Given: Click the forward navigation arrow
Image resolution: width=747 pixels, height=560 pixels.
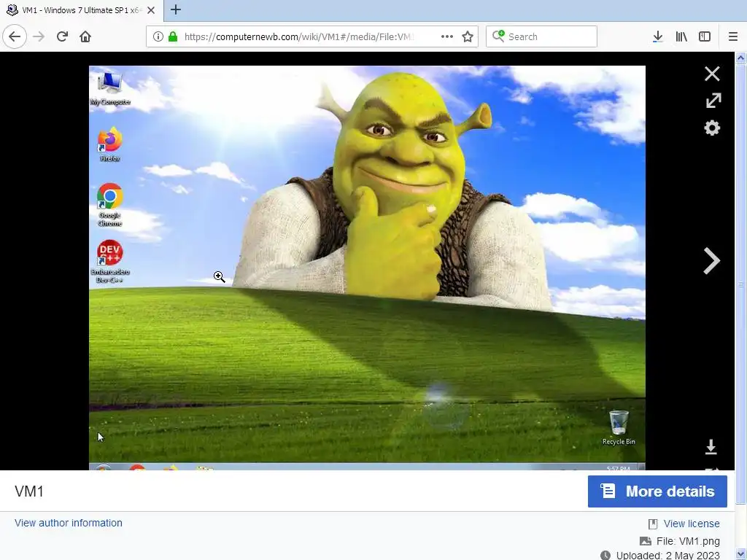Looking at the screenshot, I should (39, 36).
